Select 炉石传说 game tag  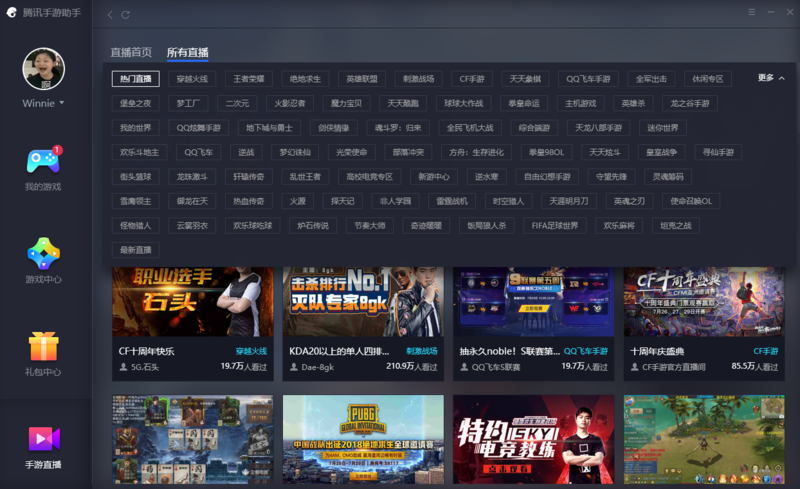313,226
